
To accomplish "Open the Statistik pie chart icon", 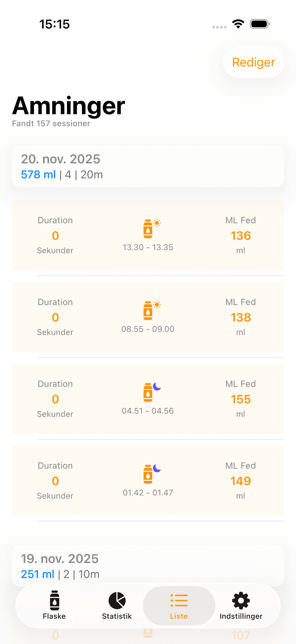I will (117, 600).
